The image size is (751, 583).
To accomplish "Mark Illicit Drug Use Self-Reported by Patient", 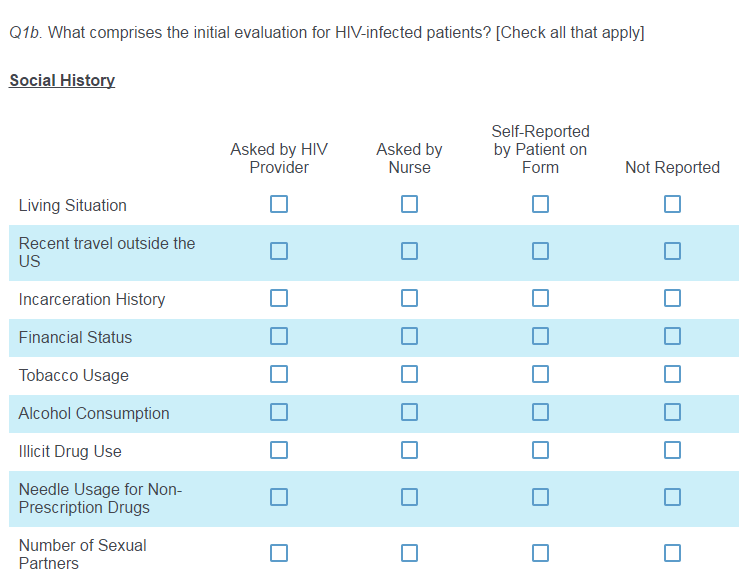I will [540, 450].
